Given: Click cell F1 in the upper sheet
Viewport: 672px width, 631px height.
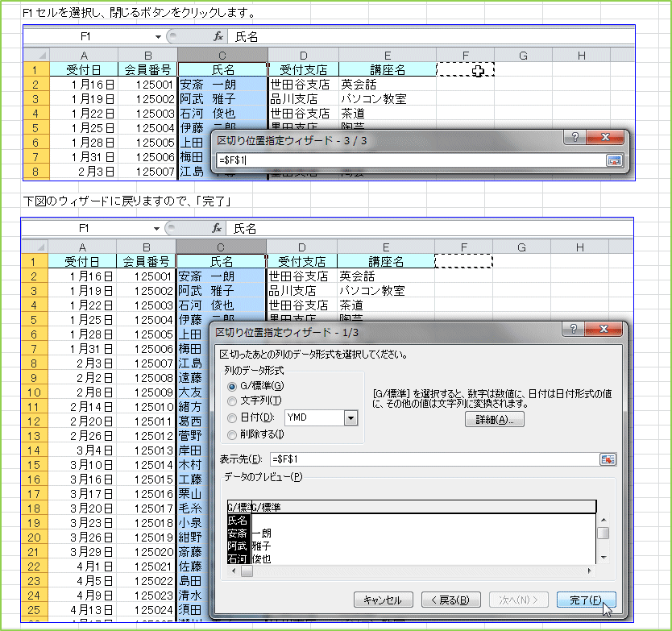Looking at the screenshot, I should coord(466,69).
